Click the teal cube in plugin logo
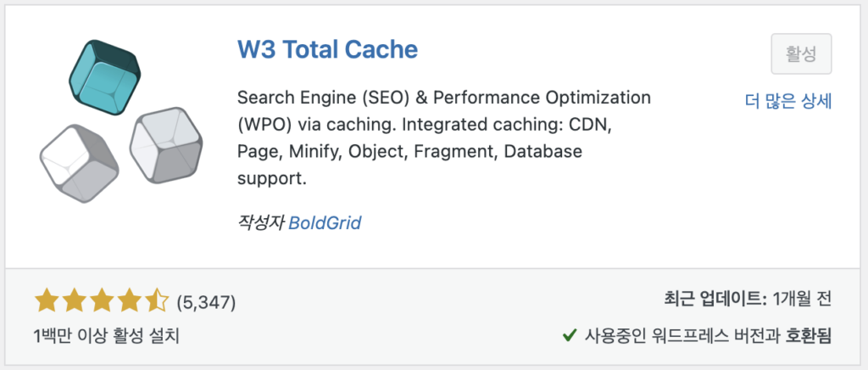868x370 pixels. (105, 77)
